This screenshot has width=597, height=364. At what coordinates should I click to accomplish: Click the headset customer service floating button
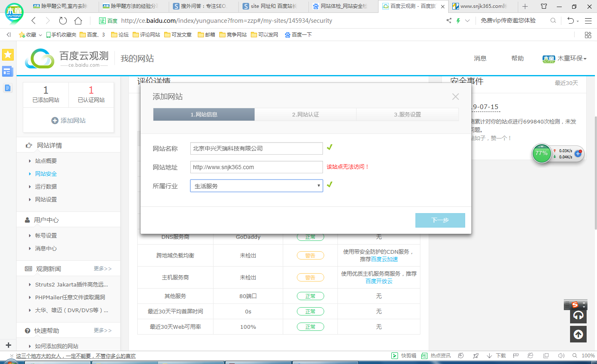click(578, 315)
